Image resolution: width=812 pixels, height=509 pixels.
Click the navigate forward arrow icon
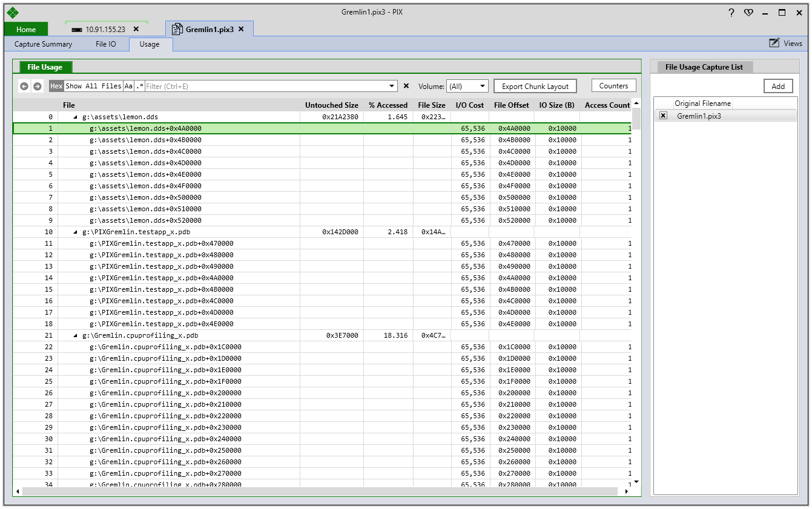[x=38, y=87]
